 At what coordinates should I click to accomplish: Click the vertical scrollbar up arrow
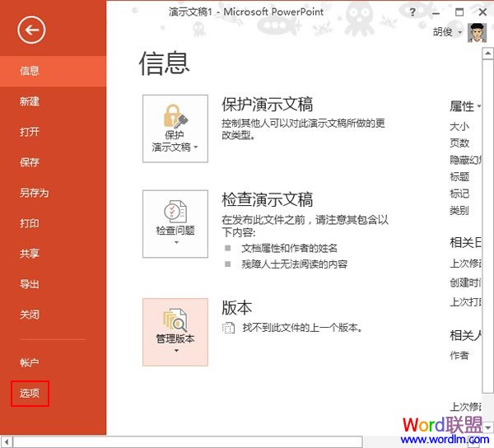tap(487, 54)
